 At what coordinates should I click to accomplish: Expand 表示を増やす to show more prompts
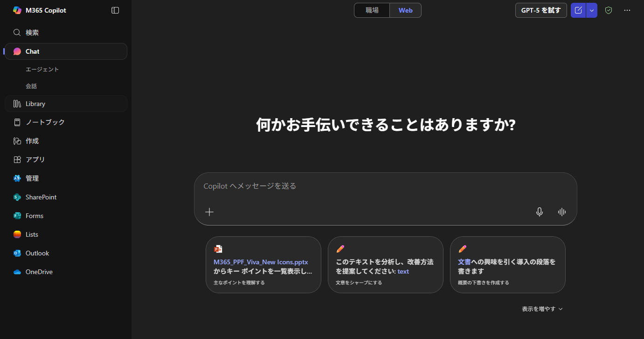coord(542,309)
